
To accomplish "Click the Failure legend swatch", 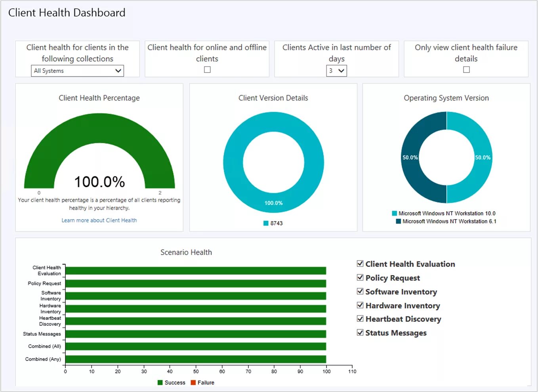I will tap(193, 382).
